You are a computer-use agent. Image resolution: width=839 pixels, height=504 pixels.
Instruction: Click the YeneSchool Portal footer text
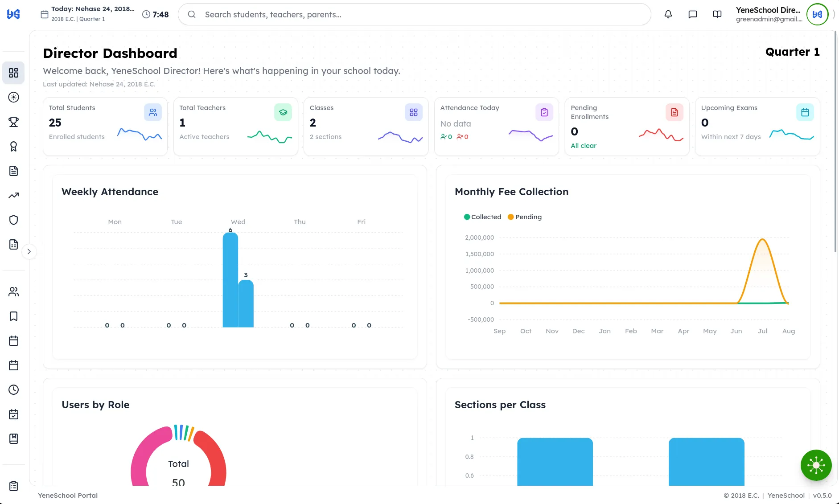(x=68, y=496)
